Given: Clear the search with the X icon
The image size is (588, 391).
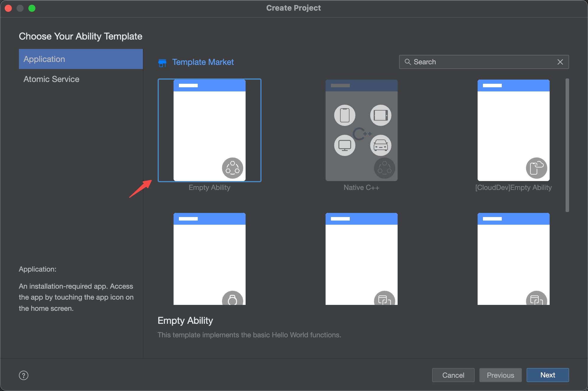Looking at the screenshot, I should 560,62.
